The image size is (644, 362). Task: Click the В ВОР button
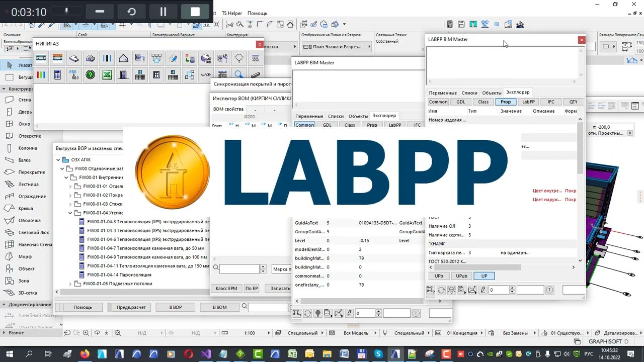point(175,307)
